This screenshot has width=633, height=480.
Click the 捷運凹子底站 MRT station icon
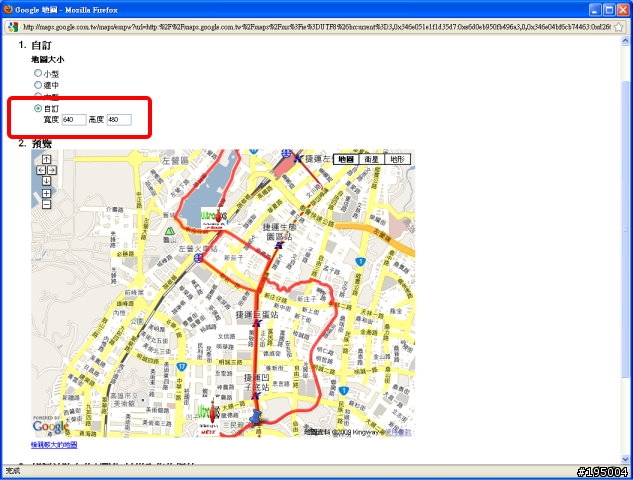point(256,395)
